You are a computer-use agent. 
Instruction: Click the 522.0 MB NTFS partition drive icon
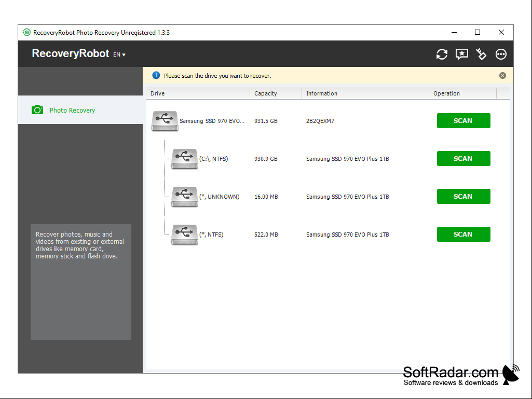point(184,235)
